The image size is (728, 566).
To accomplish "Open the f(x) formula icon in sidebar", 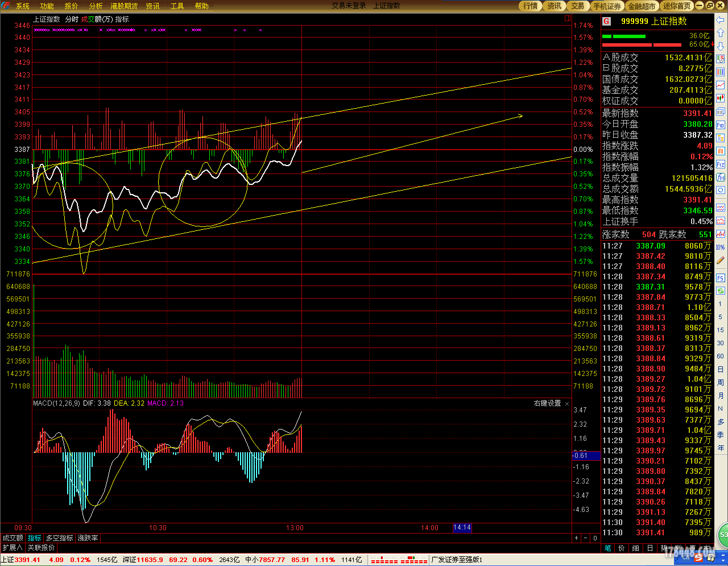I will (721, 177).
